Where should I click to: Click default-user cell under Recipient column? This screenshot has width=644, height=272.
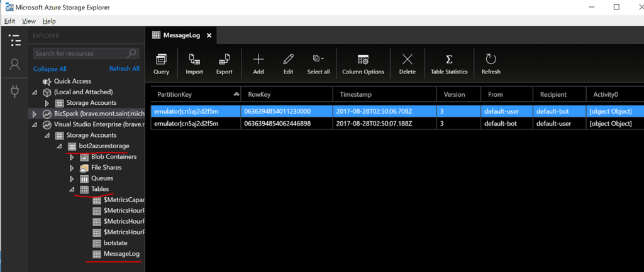pos(559,124)
